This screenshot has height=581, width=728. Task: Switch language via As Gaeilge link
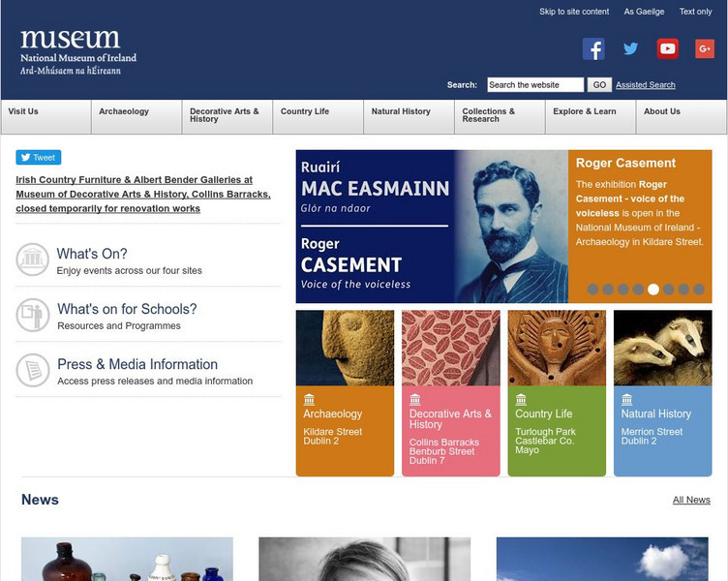pos(644,12)
